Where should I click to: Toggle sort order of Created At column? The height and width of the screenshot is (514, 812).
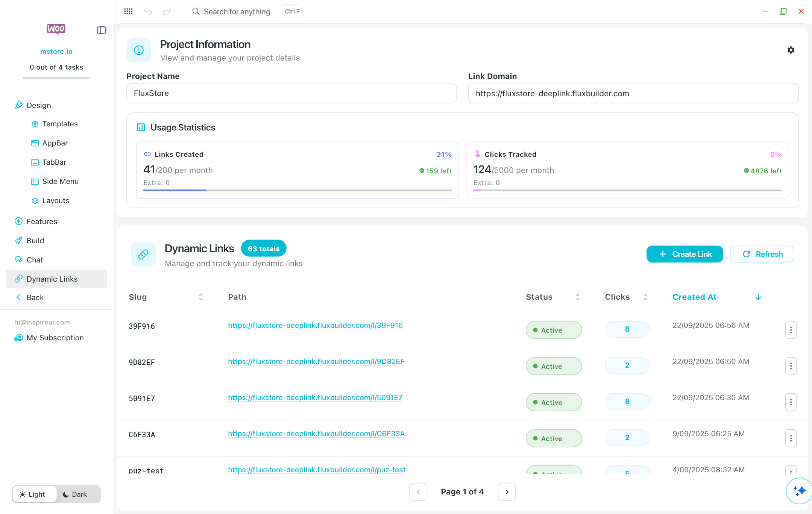[758, 297]
